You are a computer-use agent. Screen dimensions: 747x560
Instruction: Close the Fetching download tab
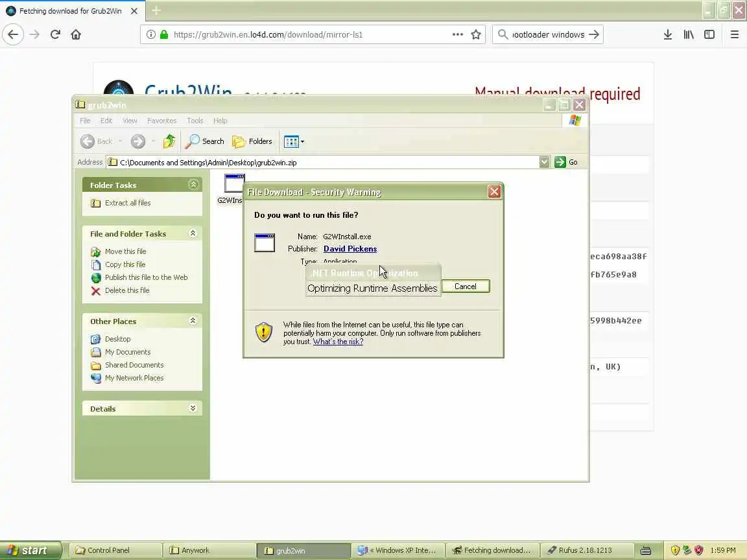click(134, 10)
